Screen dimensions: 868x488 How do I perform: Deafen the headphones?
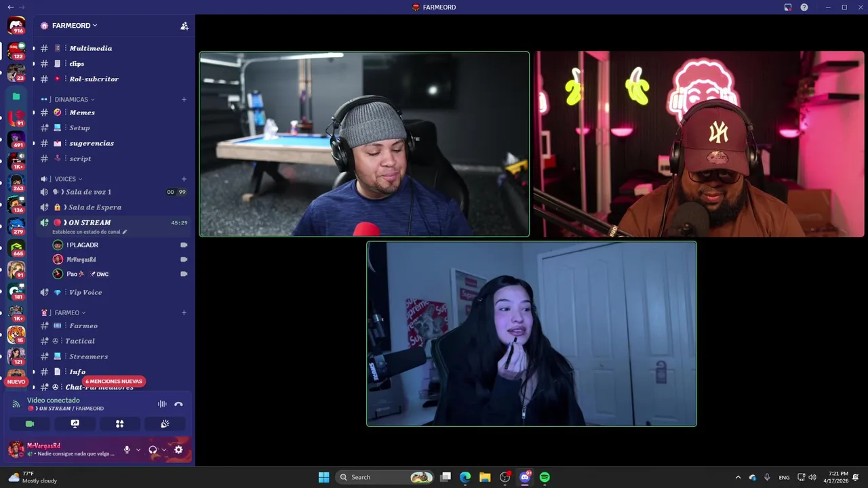[x=153, y=449]
